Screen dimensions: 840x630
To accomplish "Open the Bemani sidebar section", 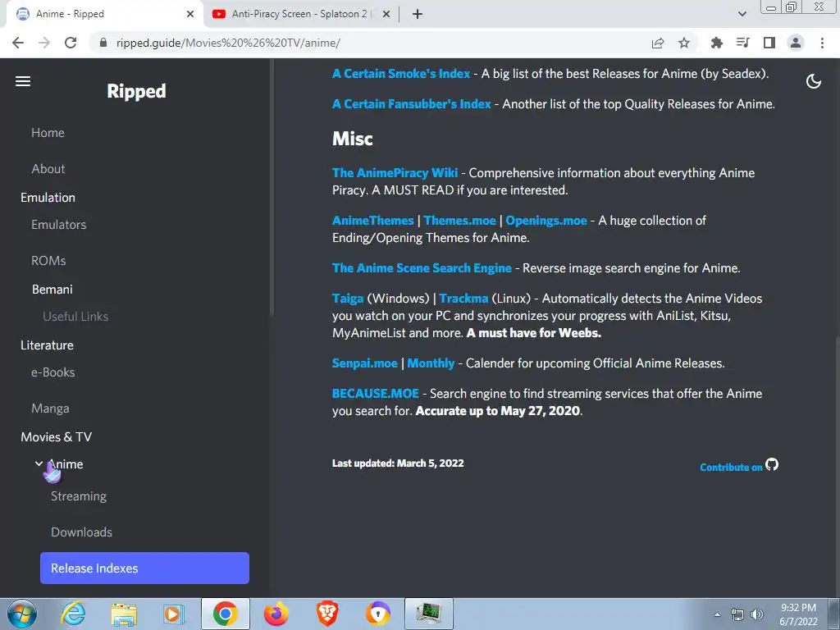I will click(52, 290).
